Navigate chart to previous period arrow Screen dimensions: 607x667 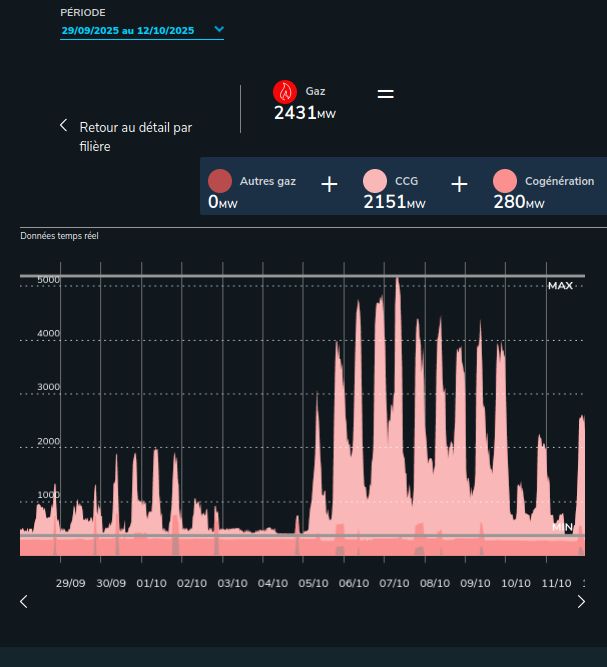tap(24, 601)
